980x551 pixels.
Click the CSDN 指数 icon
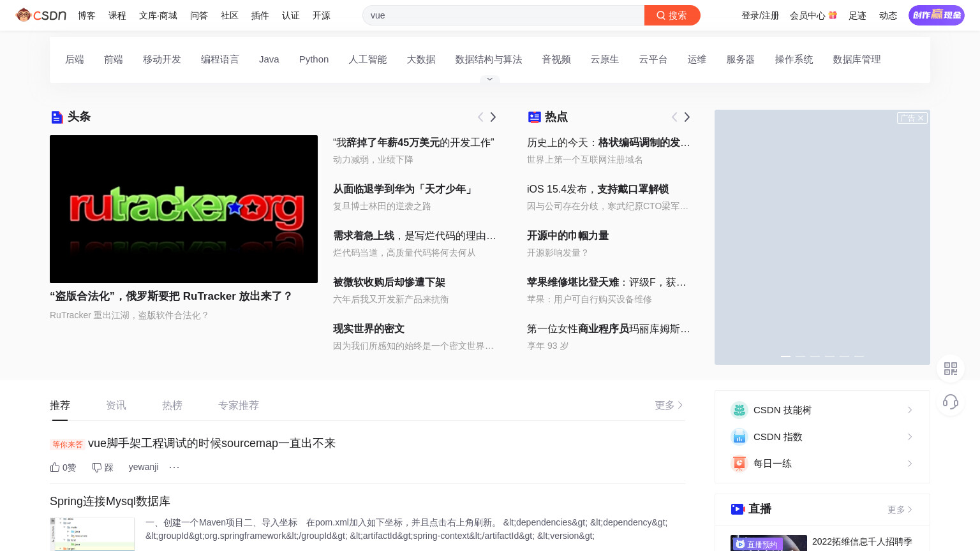pyautogui.click(x=739, y=437)
